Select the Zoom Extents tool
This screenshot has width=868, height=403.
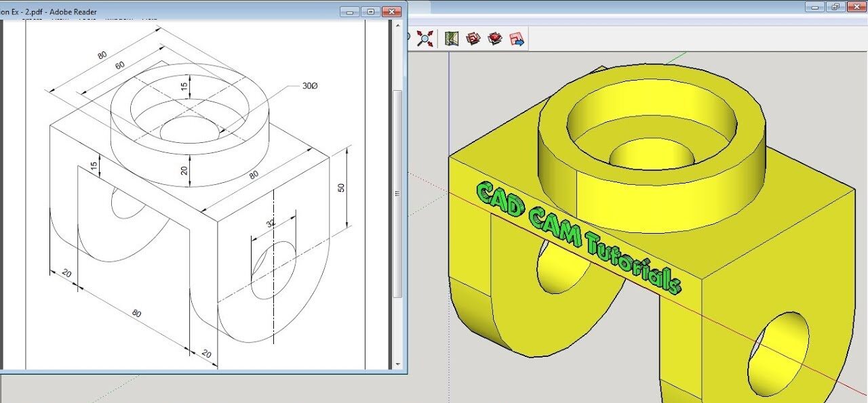click(x=424, y=39)
